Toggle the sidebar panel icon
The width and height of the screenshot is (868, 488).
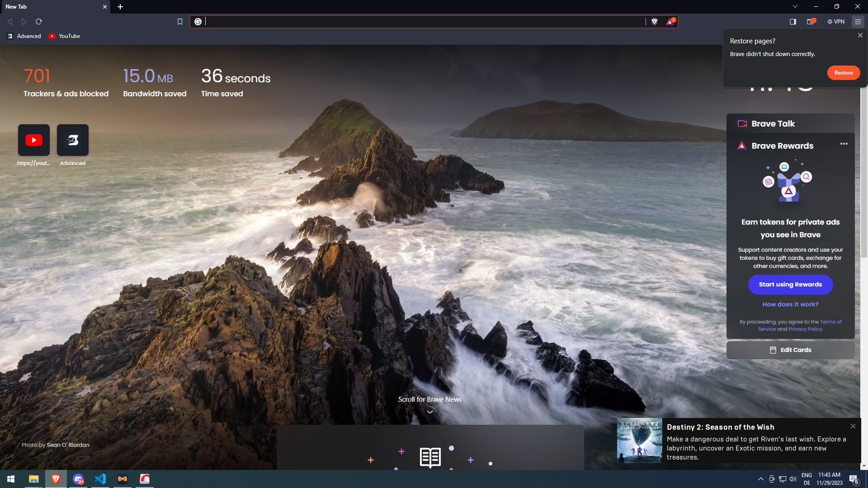[x=793, y=22]
